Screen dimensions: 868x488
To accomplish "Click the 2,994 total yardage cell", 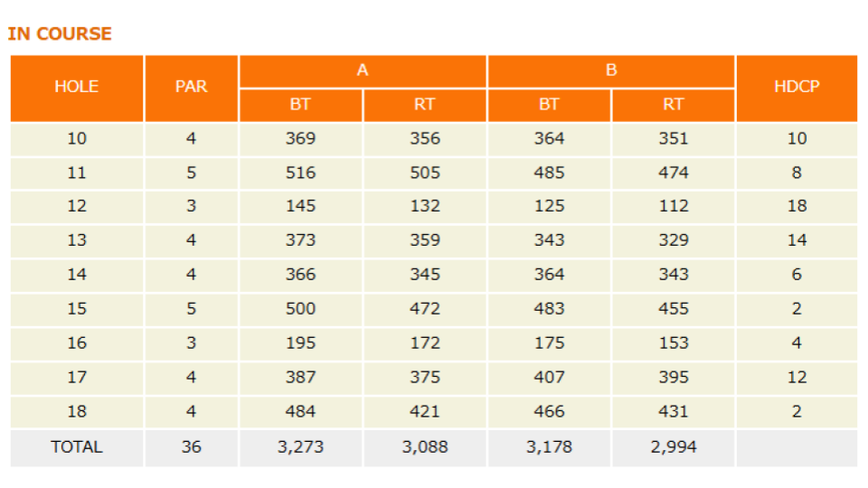I will [x=674, y=447].
